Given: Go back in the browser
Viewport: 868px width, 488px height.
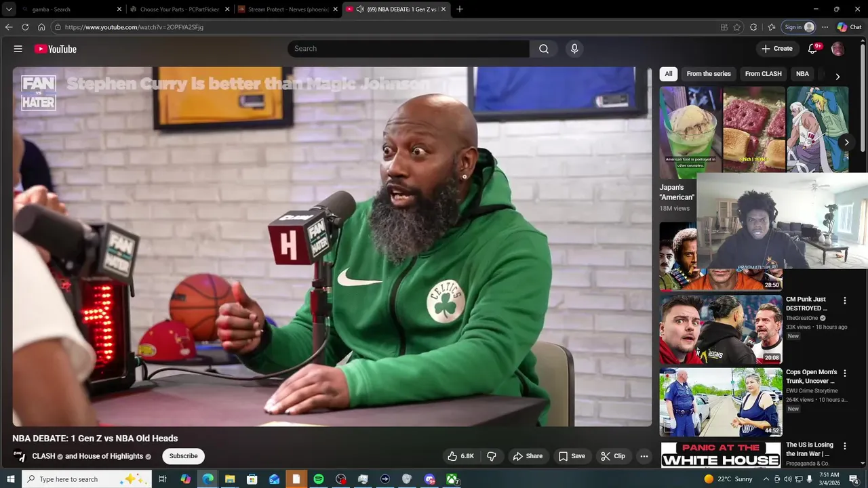Looking at the screenshot, I should click(x=9, y=27).
